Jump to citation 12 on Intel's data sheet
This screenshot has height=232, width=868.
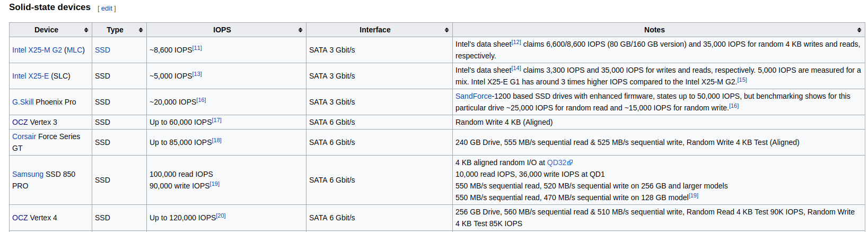(516, 42)
